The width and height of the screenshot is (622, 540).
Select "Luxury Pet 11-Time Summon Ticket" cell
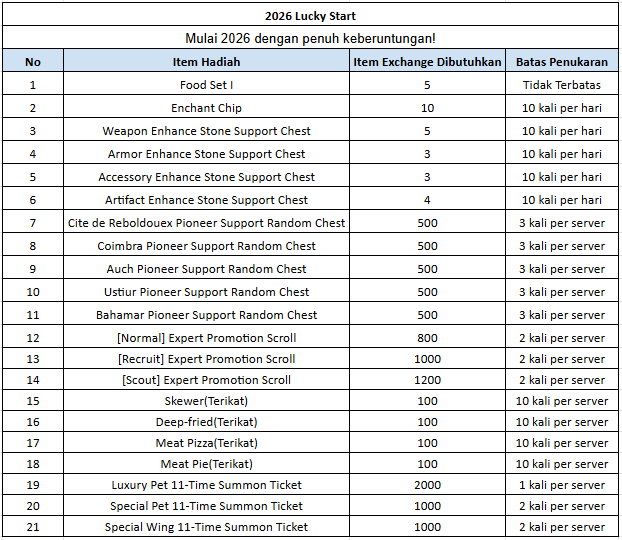(x=206, y=485)
